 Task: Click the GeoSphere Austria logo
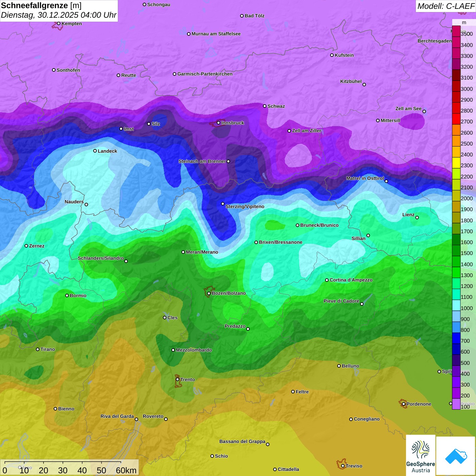tap(421, 455)
